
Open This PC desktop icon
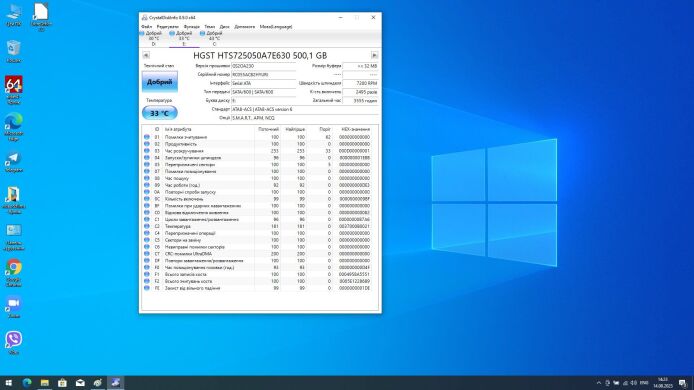click(14, 15)
